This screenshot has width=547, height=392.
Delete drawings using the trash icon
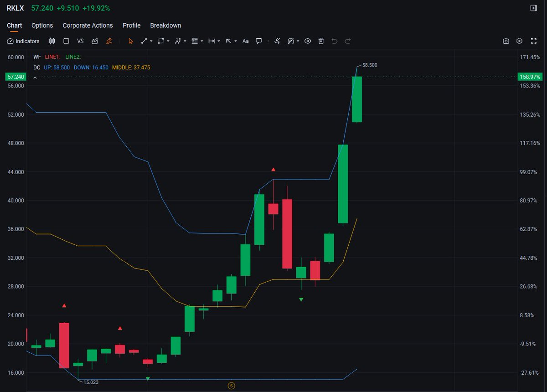tap(321, 41)
